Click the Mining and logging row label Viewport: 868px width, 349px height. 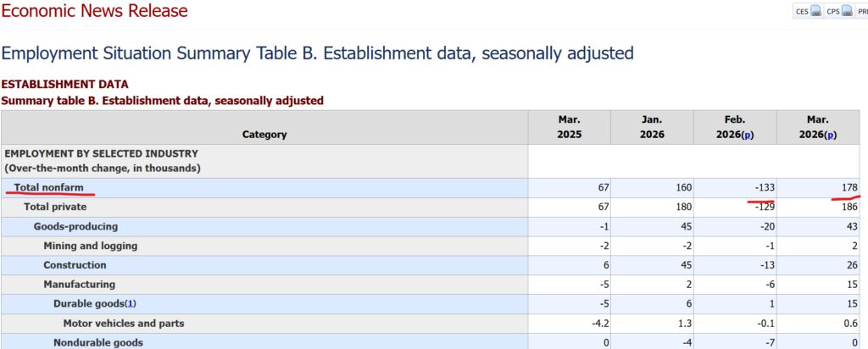91,246
